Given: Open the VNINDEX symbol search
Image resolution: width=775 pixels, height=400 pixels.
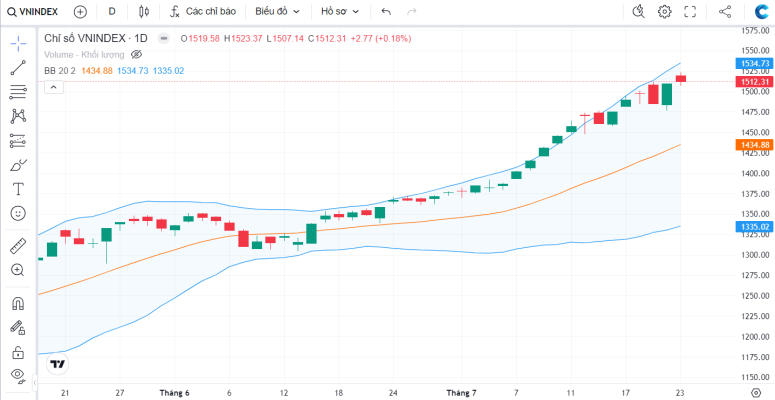Looking at the screenshot, I should click(x=33, y=11).
